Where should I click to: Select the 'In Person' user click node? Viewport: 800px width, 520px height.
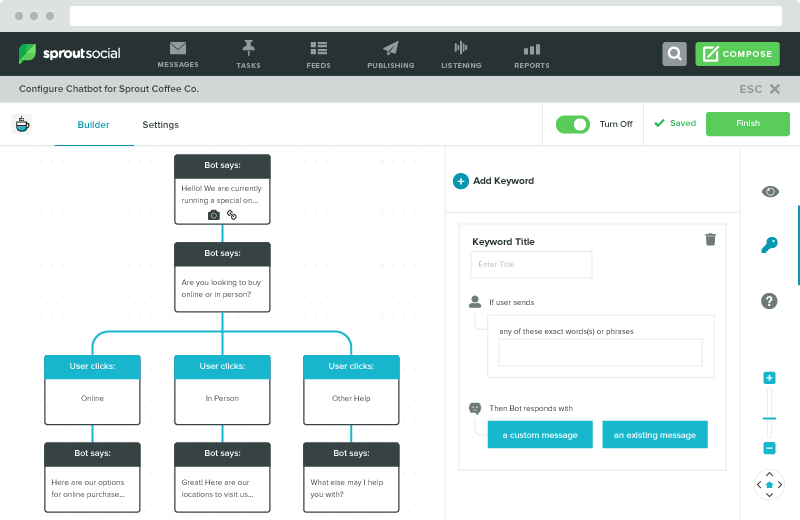(x=222, y=390)
